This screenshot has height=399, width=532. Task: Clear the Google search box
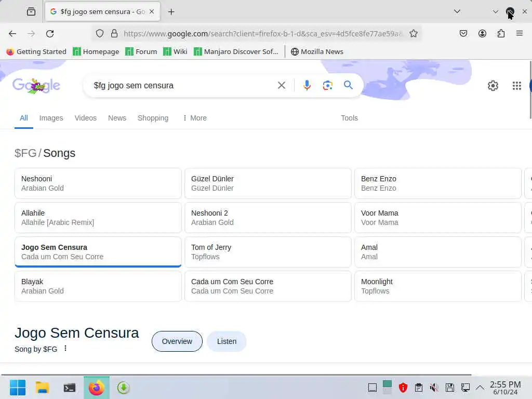pyautogui.click(x=281, y=85)
